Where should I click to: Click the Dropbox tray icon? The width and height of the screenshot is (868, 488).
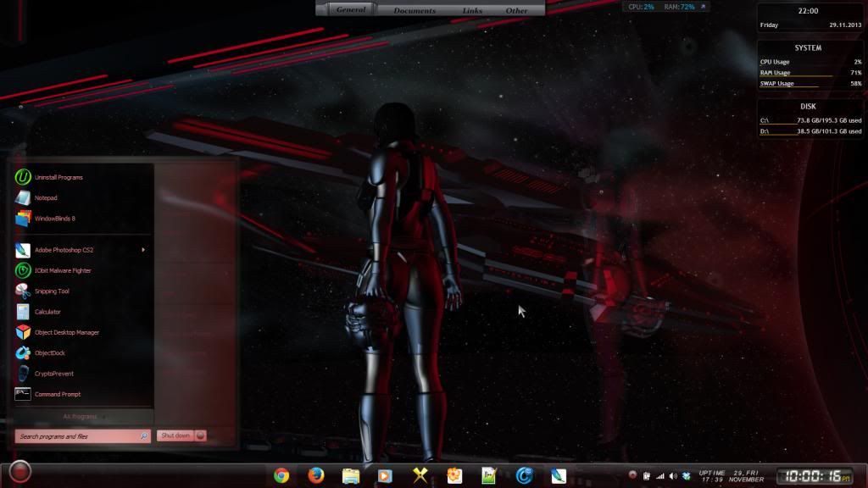pos(687,476)
